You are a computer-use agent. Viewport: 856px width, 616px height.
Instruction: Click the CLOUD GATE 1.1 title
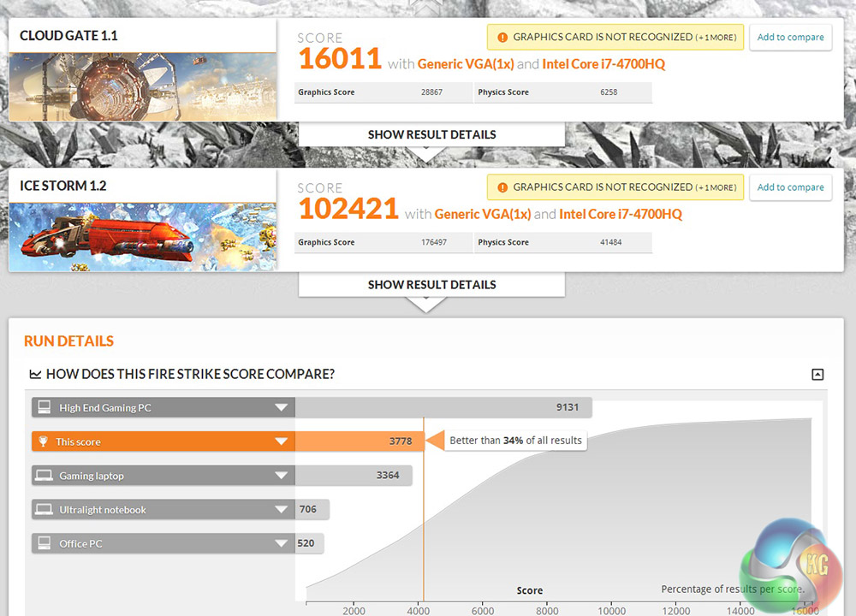(x=68, y=36)
